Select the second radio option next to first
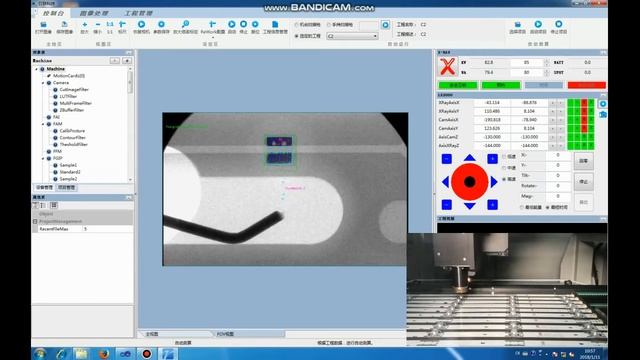Viewport: 640px width, 360px height. (x=329, y=25)
